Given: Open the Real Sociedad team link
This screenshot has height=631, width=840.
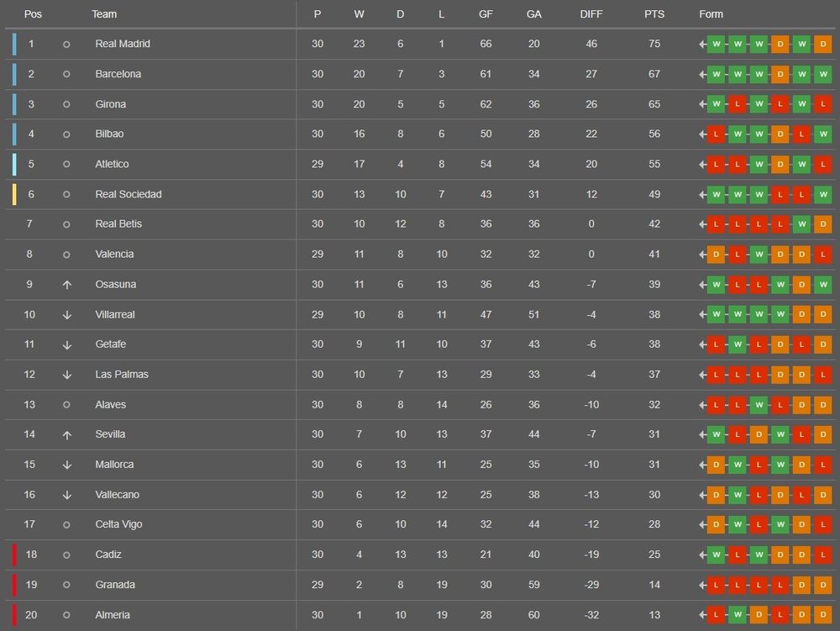Looking at the screenshot, I should [x=129, y=194].
